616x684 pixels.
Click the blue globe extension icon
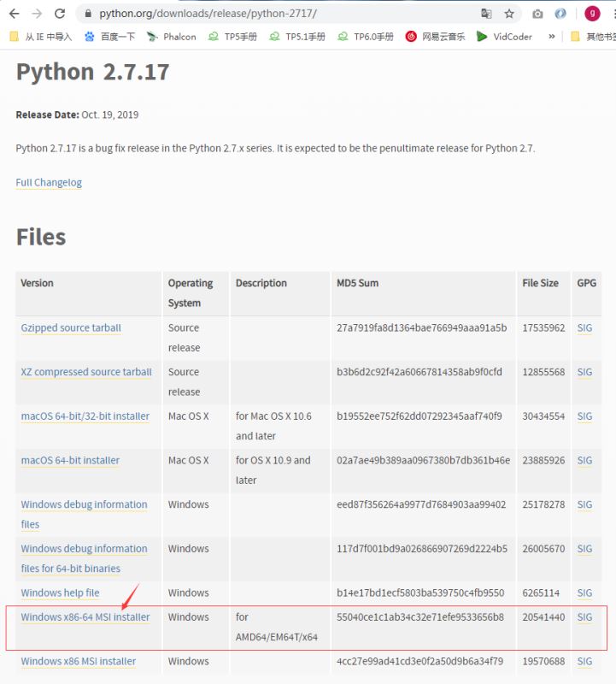tap(560, 14)
